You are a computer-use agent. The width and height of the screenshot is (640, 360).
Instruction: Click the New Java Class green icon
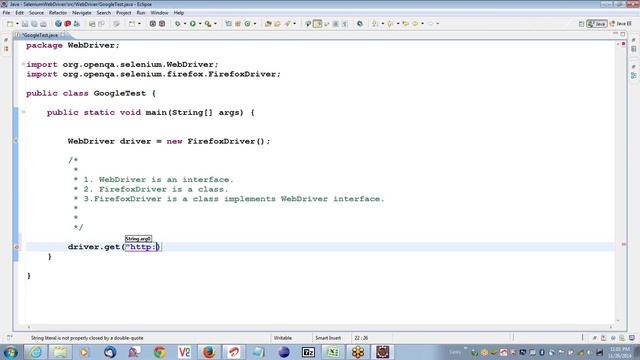[x=247, y=24]
